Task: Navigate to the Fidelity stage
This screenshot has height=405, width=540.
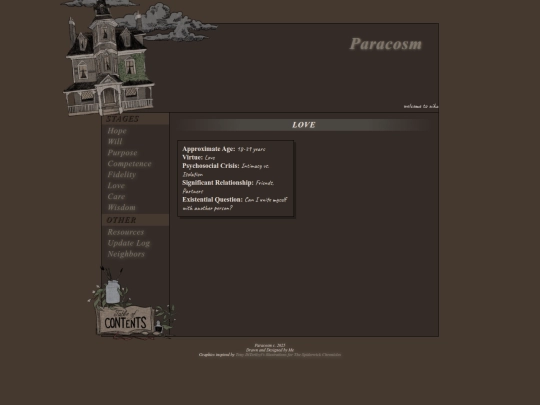Action: click(122, 175)
